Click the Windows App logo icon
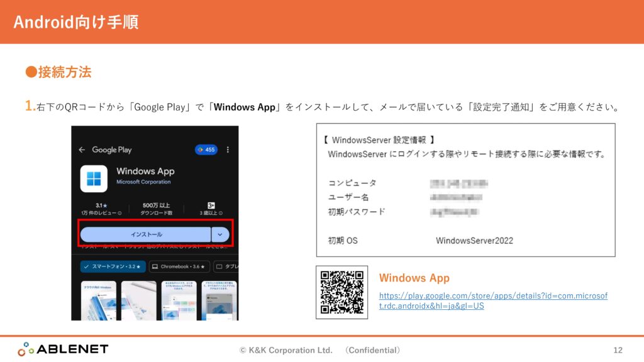Image resolution: width=644 pixels, height=362 pixels. click(94, 178)
